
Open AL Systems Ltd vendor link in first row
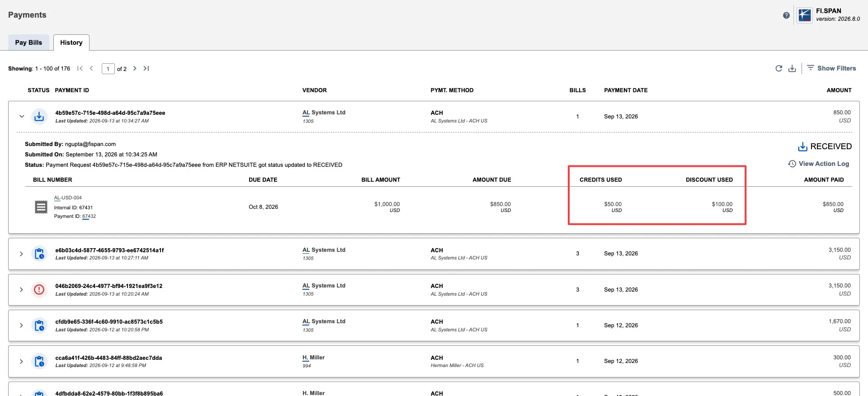point(324,113)
